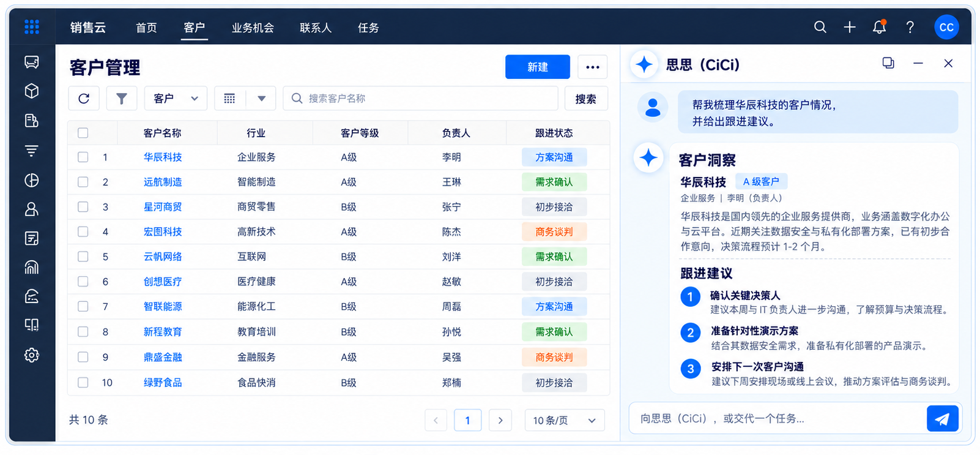980x455 pixels.
Task: Click the 新建 button
Action: click(538, 67)
